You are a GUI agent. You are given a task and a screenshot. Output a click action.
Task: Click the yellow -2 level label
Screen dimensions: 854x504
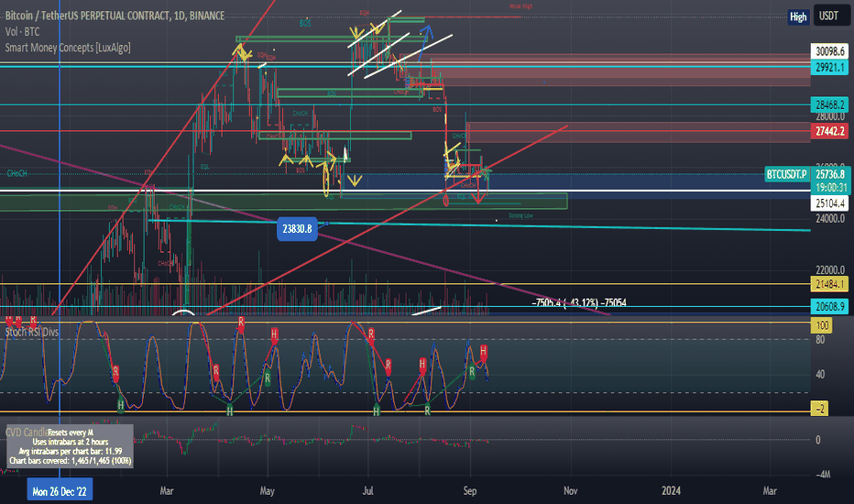pos(820,408)
